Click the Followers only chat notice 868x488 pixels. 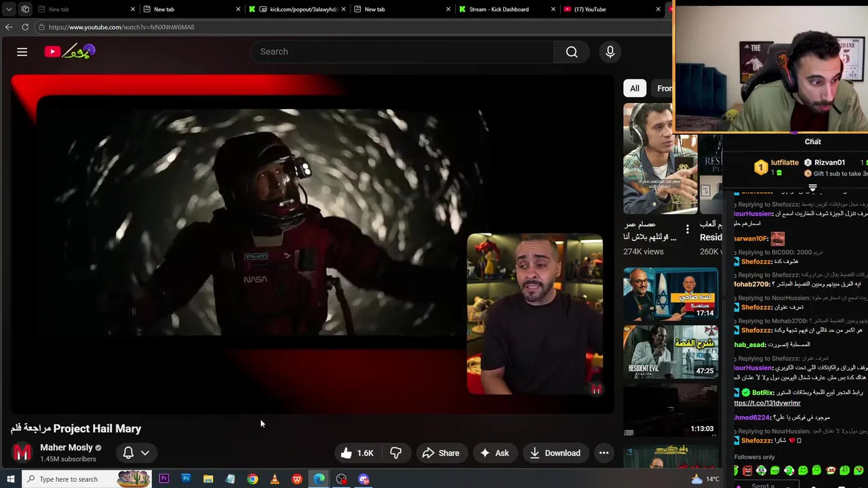point(754,457)
